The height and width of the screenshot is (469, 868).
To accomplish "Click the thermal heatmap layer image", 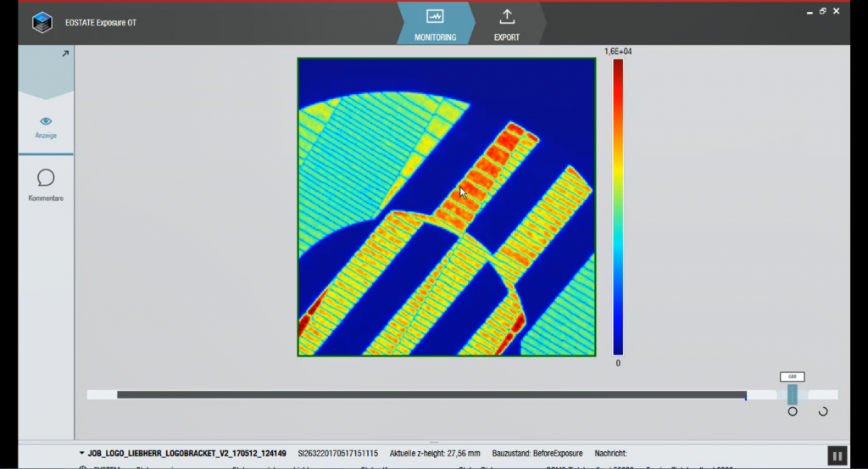I will point(446,207).
